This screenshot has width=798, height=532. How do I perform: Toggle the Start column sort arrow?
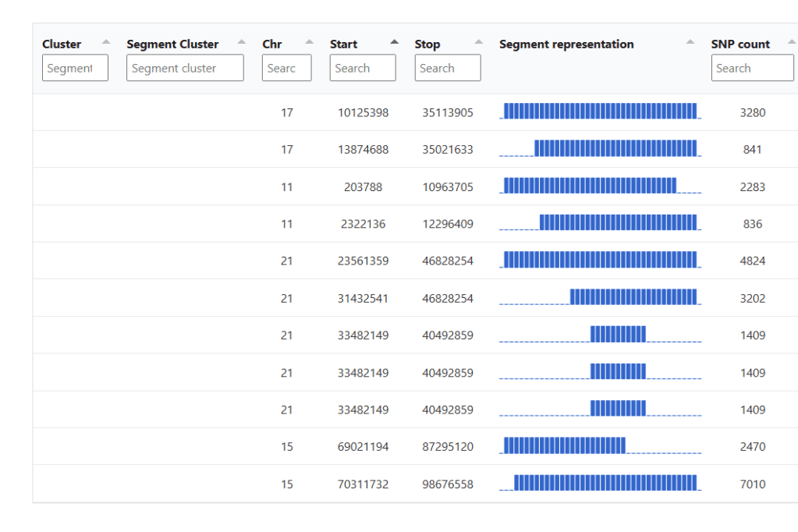[394, 42]
